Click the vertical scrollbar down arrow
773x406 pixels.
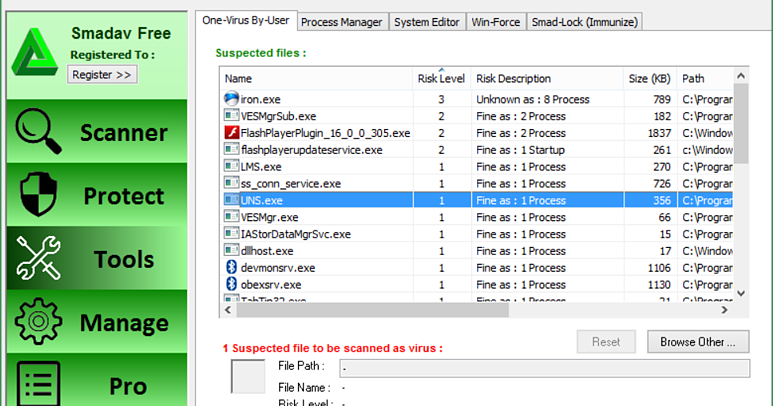[740, 293]
